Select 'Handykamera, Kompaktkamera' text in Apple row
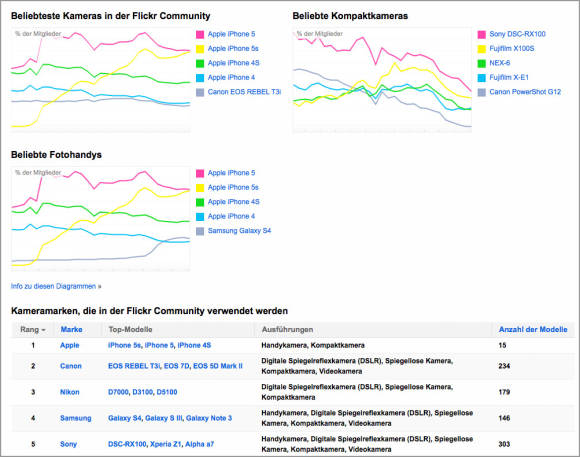The image size is (580, 457). [313, 345]
